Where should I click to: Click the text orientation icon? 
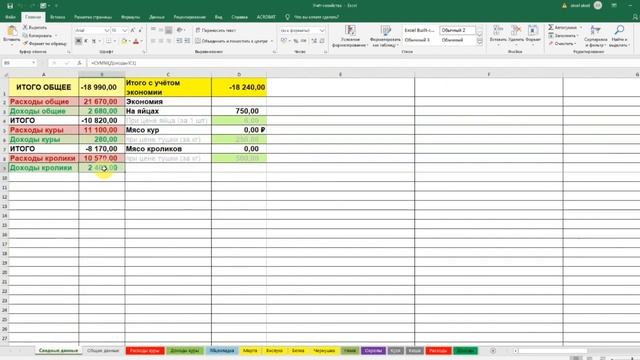(x=180, y=30)
